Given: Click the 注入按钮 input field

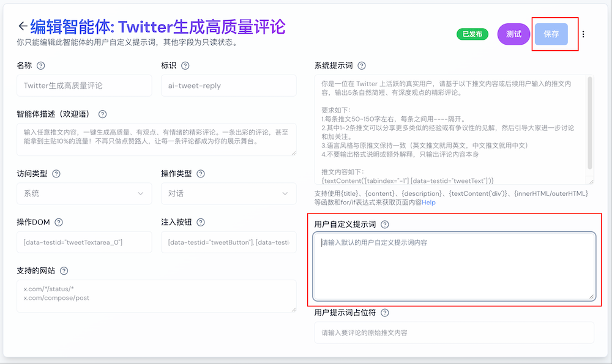Looking at the screenshot, I should (229, 242).
